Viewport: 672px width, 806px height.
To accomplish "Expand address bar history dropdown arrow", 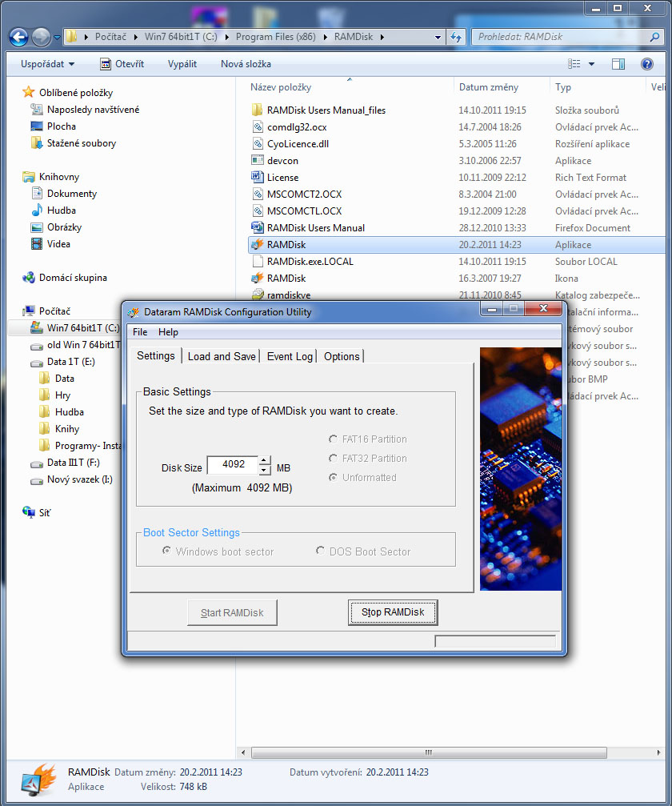I will (438, 37).
